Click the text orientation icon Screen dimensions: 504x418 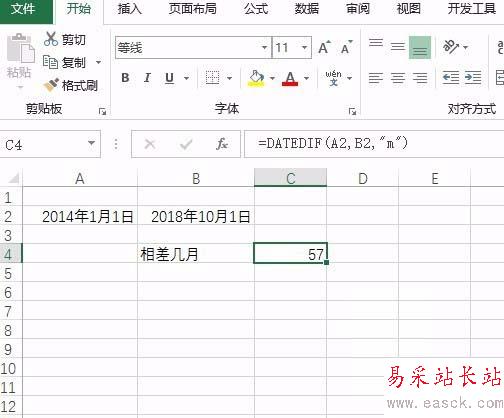(450, 47)
